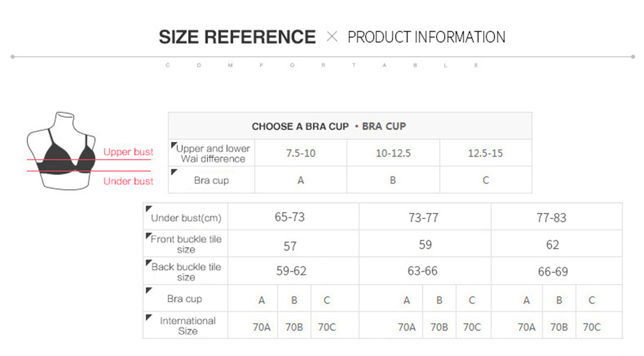
Task: Click the corner triangle beside International Size
Action: 149,317
